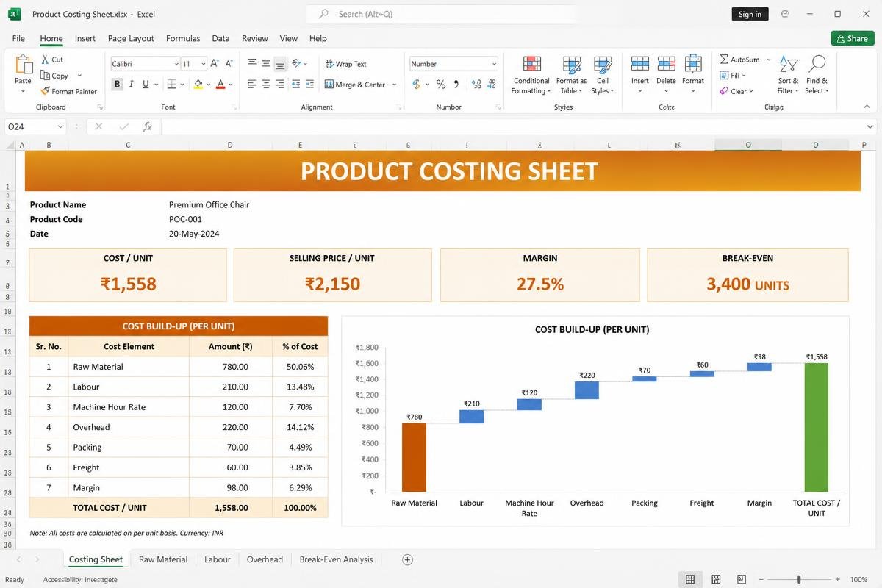882x588 pixels.
Task: Align text to middle vertically
Action: pos(266,64)
